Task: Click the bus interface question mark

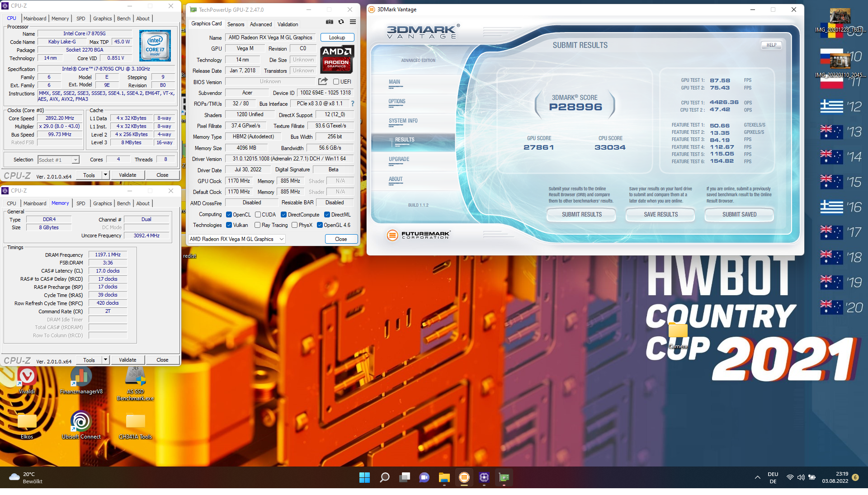Action: 353,104
